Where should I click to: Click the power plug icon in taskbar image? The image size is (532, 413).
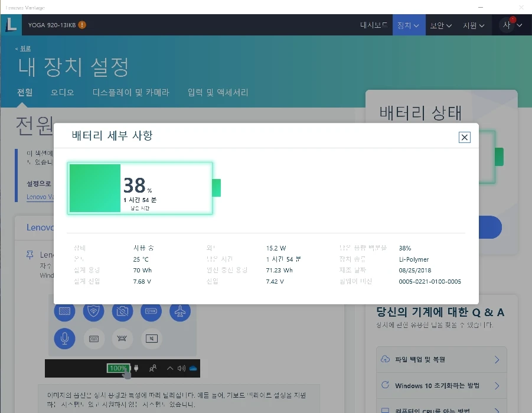[x=136, y=368]
